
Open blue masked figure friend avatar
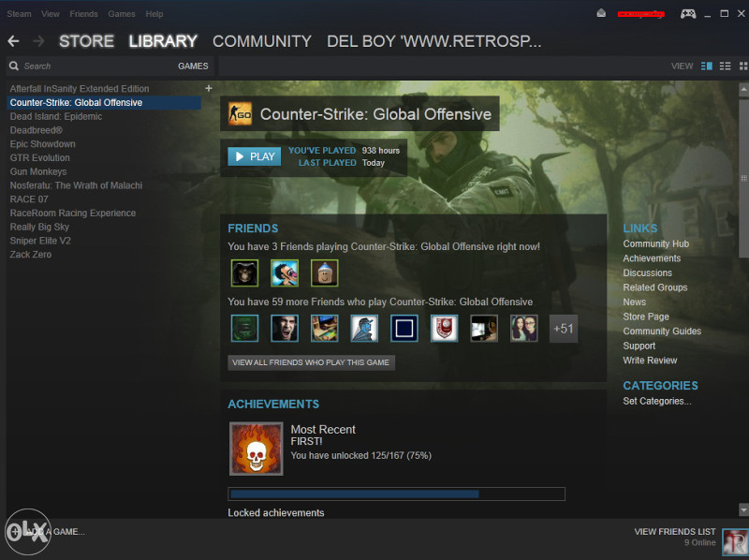coord(364,329)
